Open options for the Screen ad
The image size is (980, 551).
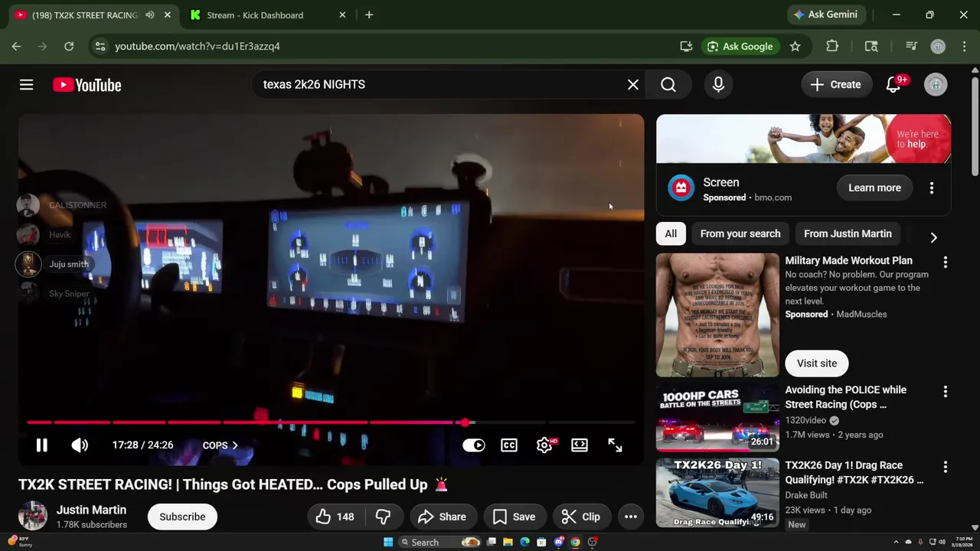932,188
